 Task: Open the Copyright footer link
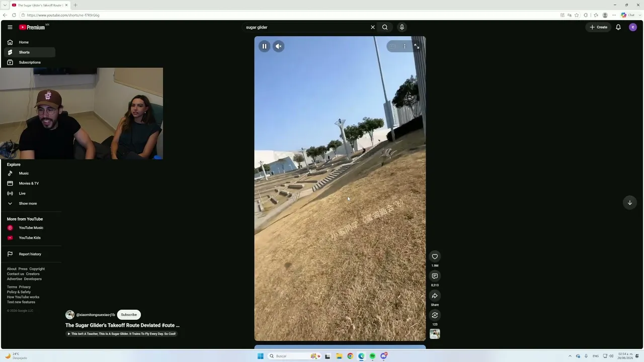point(37,269)
